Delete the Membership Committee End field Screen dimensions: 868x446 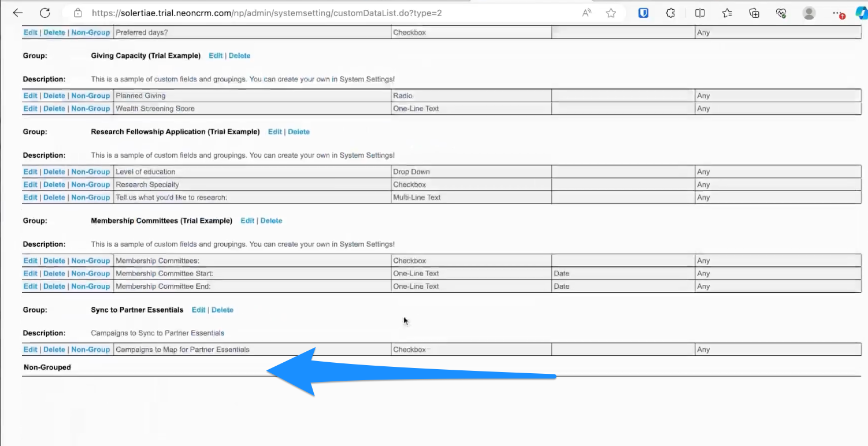tap(54, 287)
